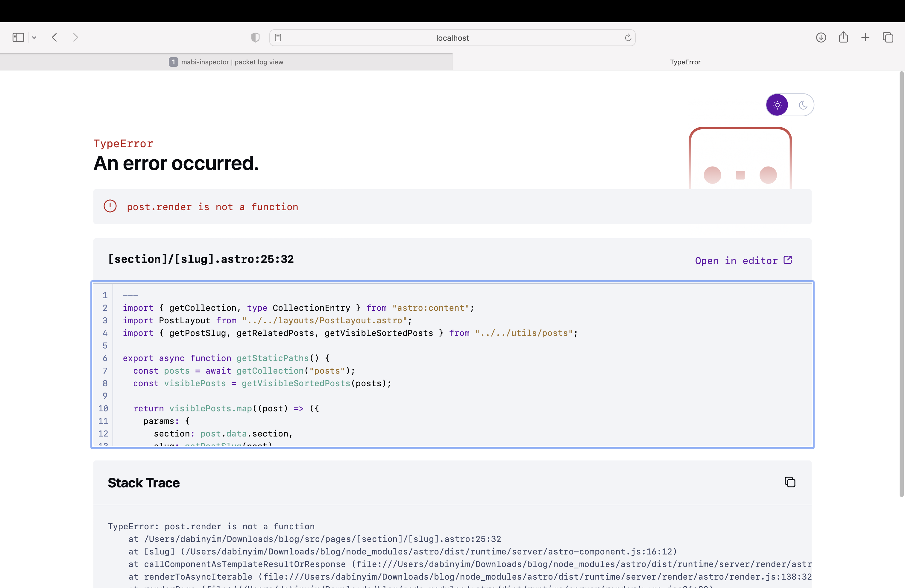
Task: Click the page vertical scrollbar
Action: click(901, 284)
